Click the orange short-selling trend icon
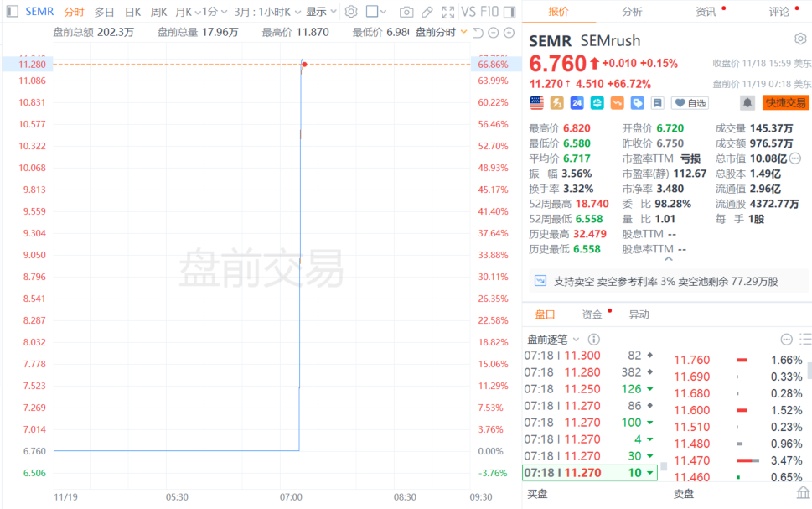Screen dimensions: 812x509 pyautogui.click(x=618, y=103)
